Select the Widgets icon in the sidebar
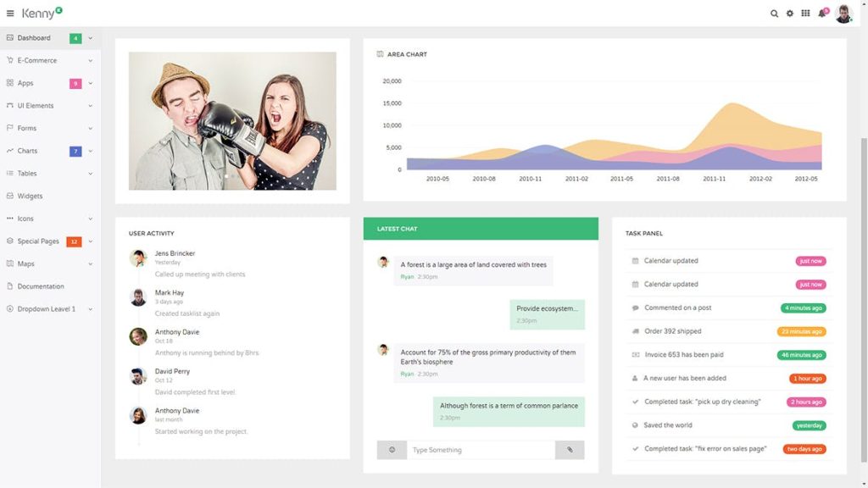Viewport: 868px width, 488px height. (x=9, y=196)
